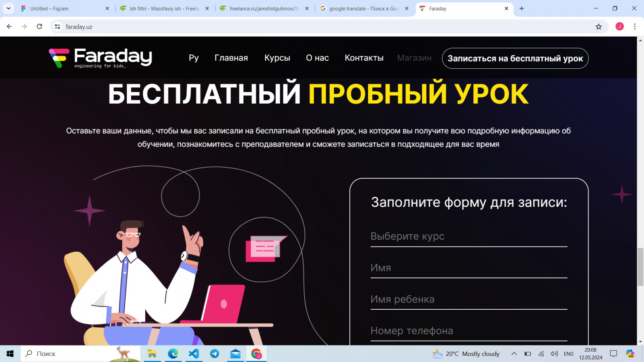Open Telegram from the taskbar
This screenshot has height=362, width=644.
coord(215,354)
